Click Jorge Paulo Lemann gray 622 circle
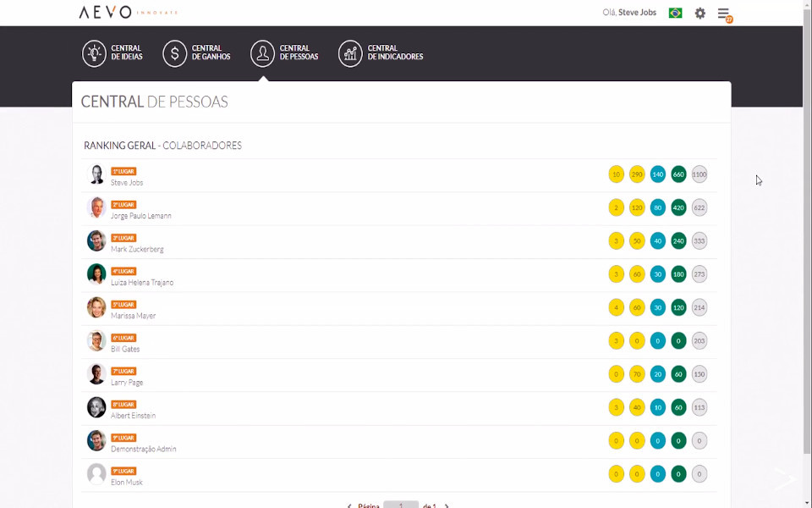The image size is (812, 508). (x=700, y=207)
